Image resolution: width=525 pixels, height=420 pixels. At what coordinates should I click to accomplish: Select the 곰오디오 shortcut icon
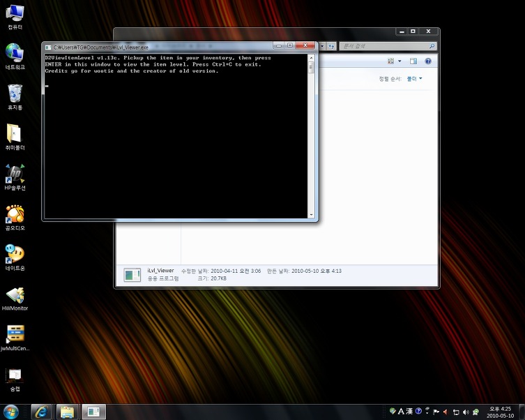point(15,218)
